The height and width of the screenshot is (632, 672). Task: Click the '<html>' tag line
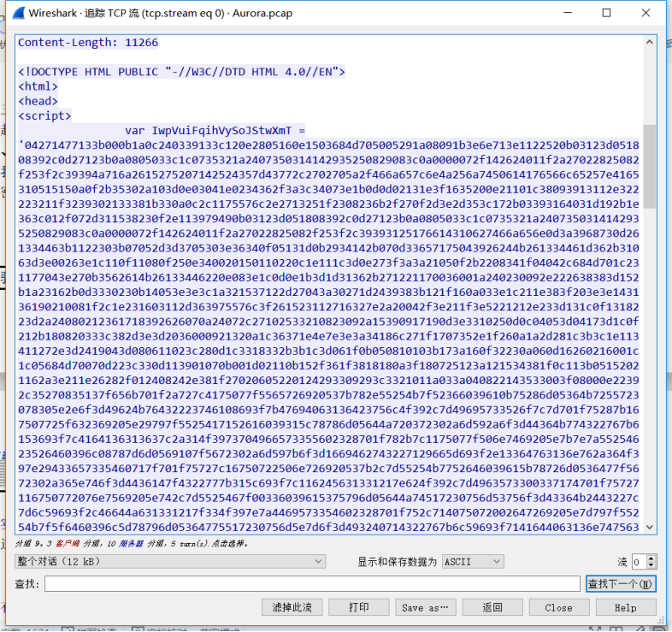[38, 86]
